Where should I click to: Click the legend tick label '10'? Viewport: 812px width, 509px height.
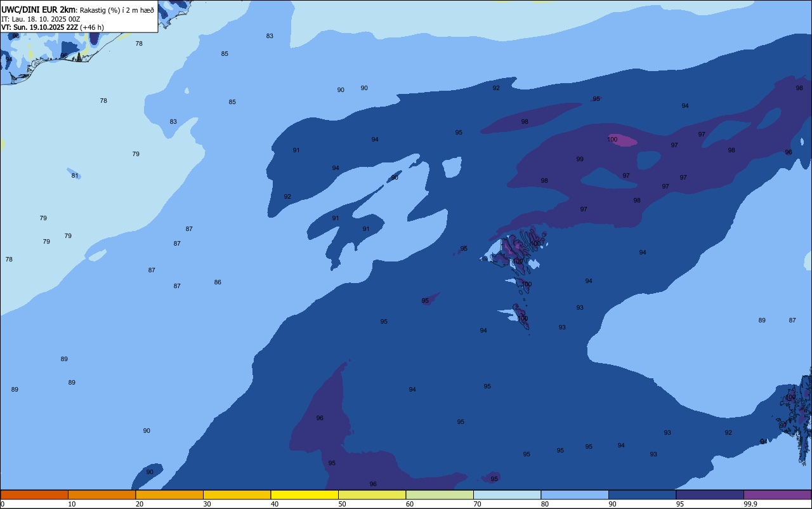click(x=72, y=504)
